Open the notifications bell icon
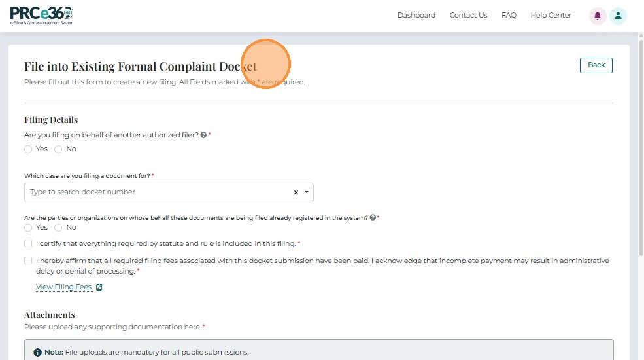The image size is (644, 360). pos(598,16)
